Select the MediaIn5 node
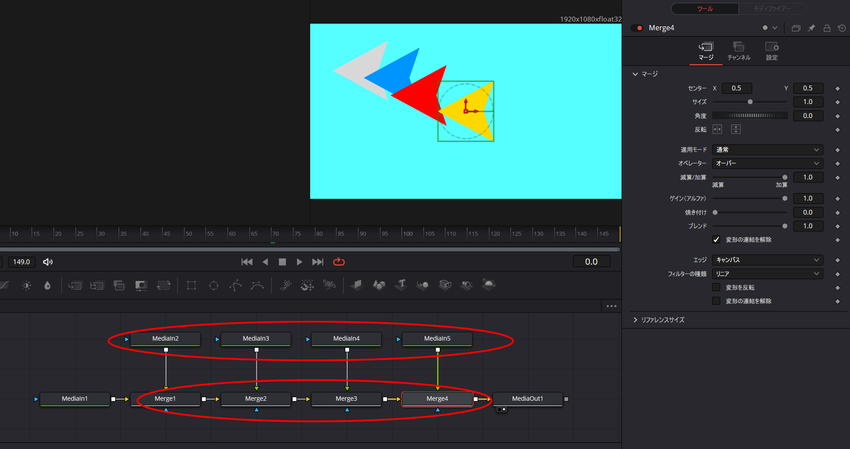Image resolution: width=850 pixels, height=449 pixels. click(437, 339)
